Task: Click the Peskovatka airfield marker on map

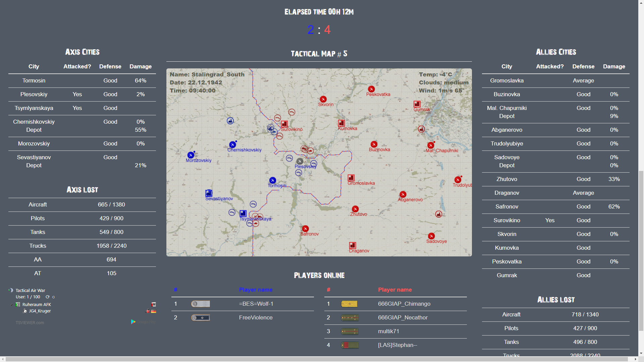Action: [371, 89]
